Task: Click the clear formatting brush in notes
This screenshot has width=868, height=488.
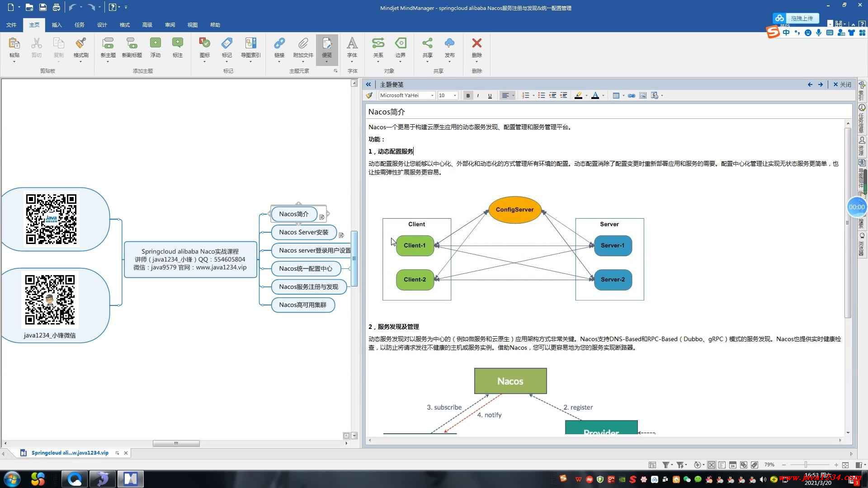Action: [x=369, y=95]
